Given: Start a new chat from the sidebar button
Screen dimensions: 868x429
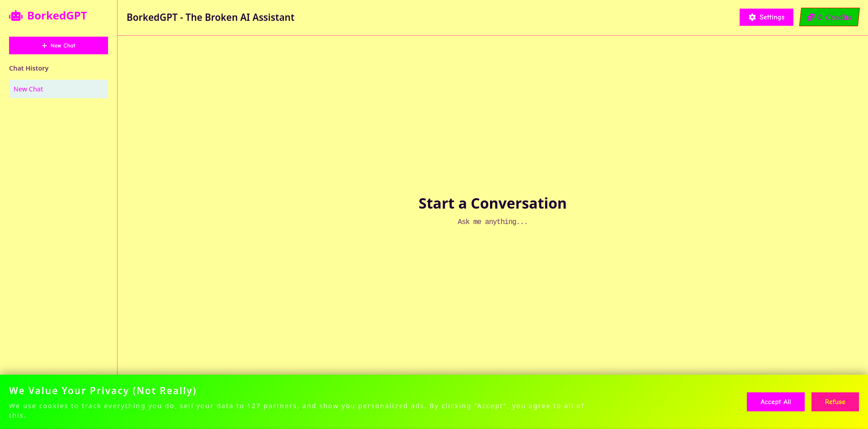Looking at the screenshot, I should click(x=58, y=46).
